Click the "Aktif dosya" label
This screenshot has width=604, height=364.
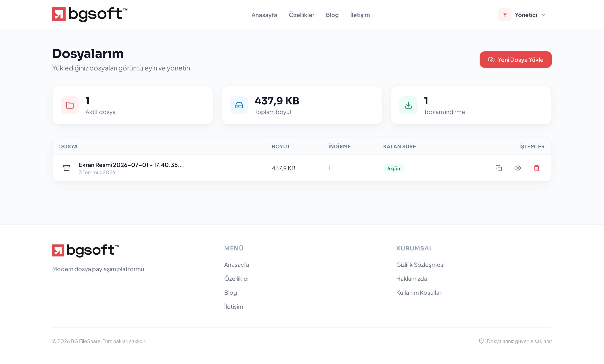[100, 112]
